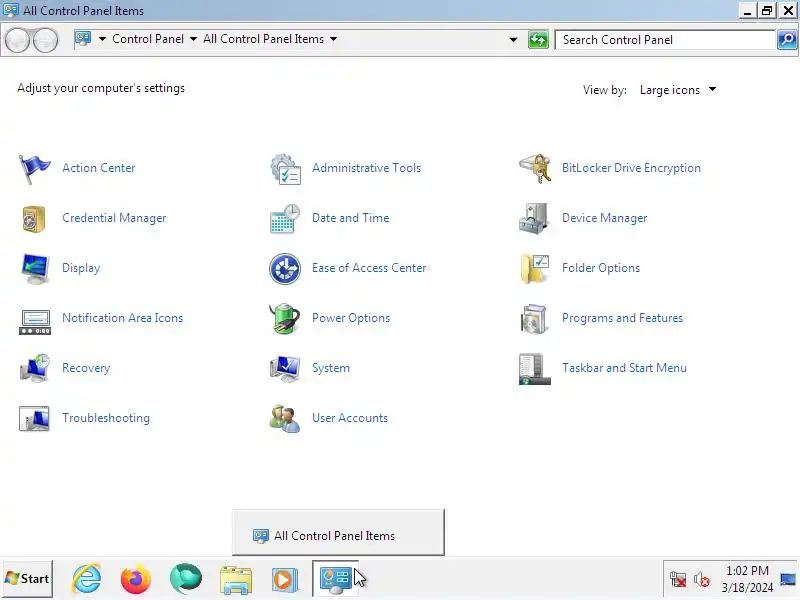
Task: Expand the arrow after Control Panel breadcrumb
Action: [x=193, y=39]
